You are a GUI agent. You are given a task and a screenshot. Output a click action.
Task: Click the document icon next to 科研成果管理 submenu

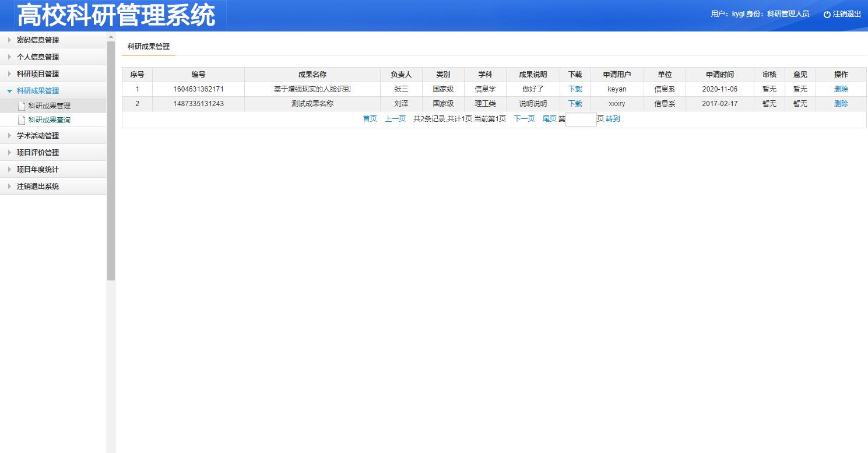coord(22,106)
